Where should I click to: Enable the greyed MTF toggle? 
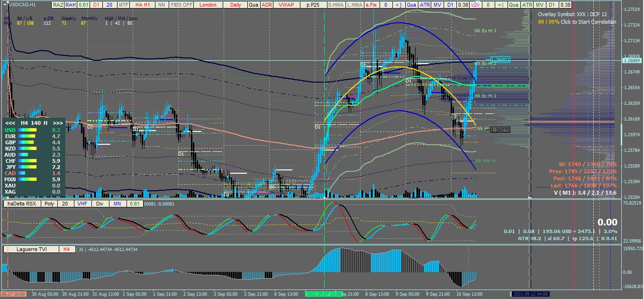coord(123,5)
